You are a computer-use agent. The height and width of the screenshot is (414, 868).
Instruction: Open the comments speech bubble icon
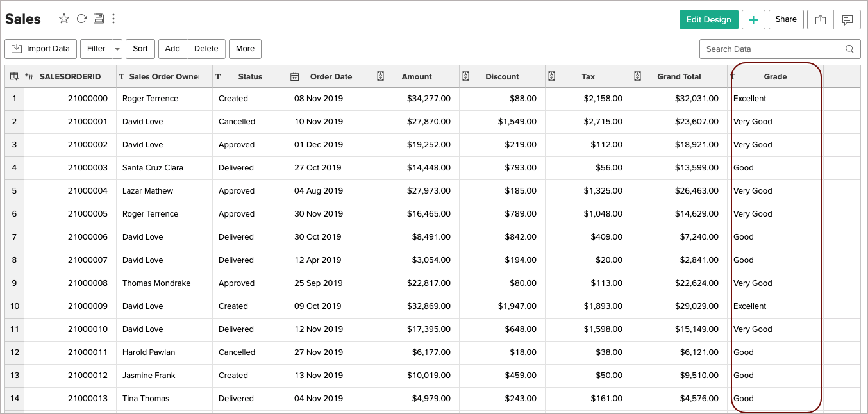tap(847, 20)
